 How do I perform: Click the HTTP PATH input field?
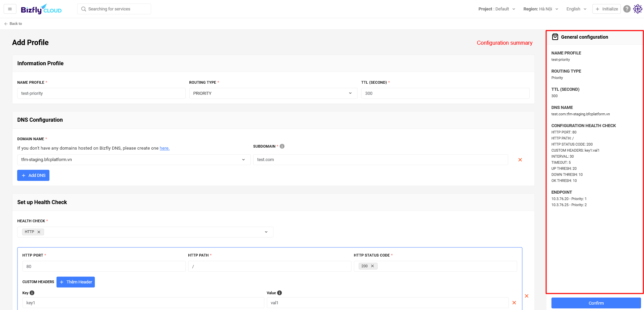pyautogui.click(x=270, y=266)
